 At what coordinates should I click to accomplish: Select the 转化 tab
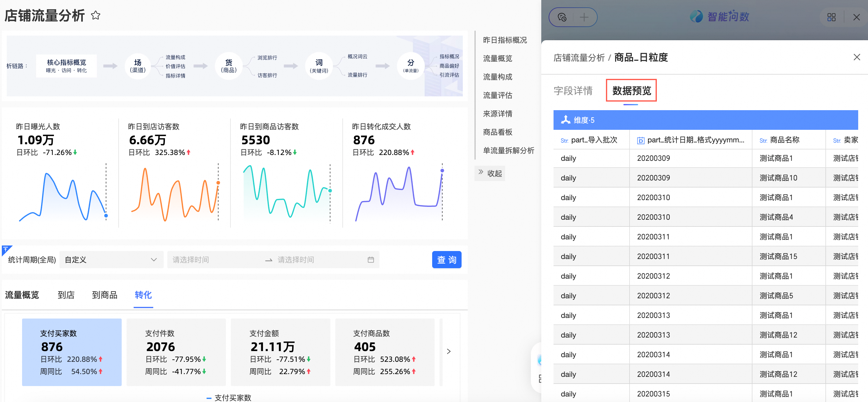pos(143,295)
